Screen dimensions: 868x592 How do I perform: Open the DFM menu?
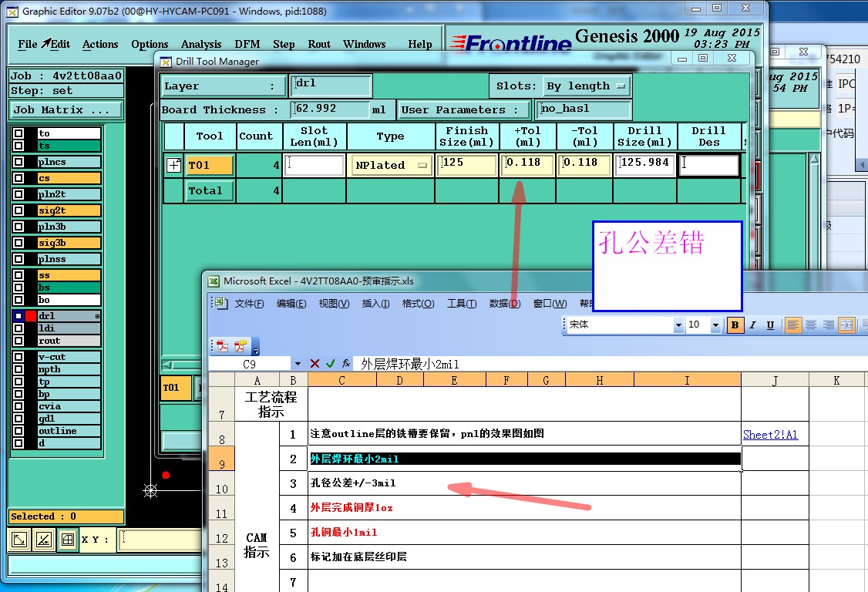coord(247,44)
